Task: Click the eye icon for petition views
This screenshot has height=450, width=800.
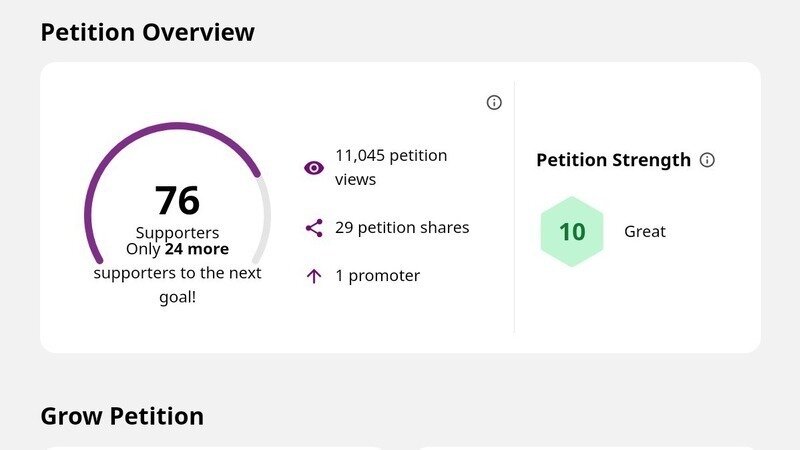Action: pyautogui.click(x=314, y=168)
